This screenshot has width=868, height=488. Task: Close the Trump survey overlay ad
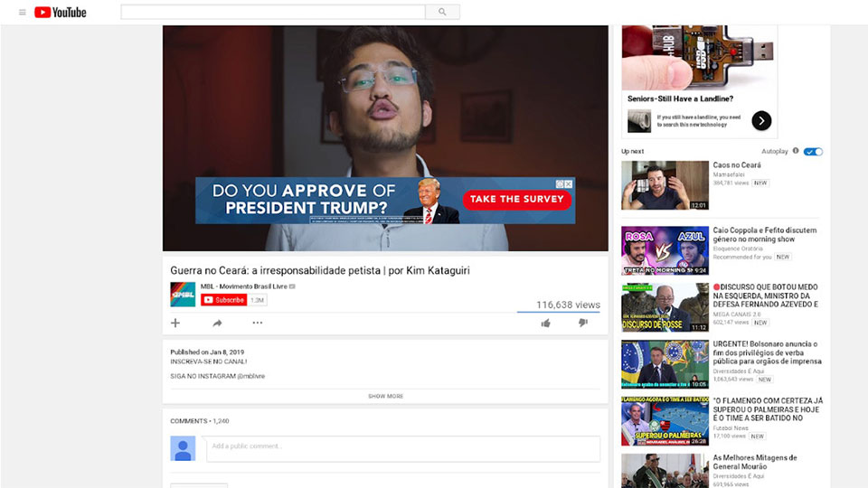point(569,184)
